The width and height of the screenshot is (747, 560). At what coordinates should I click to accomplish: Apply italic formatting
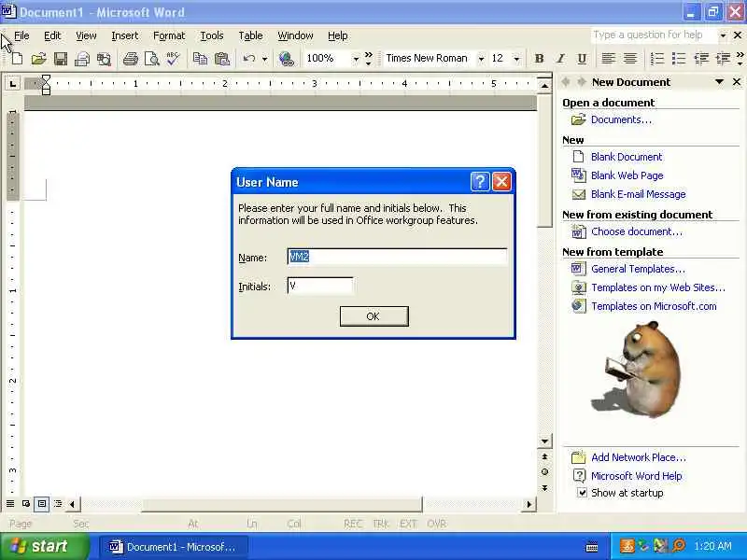tap(560, 59)
